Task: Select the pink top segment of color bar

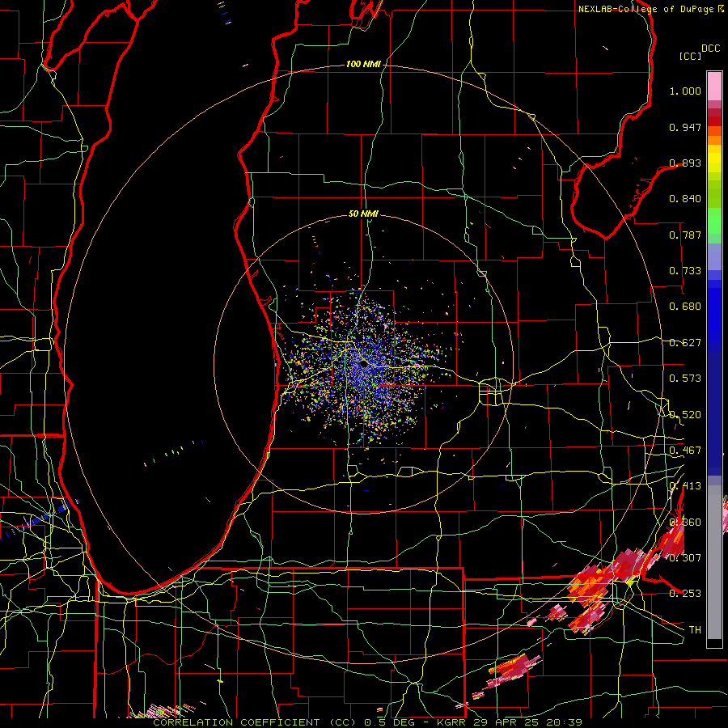Action: [714, 86]
